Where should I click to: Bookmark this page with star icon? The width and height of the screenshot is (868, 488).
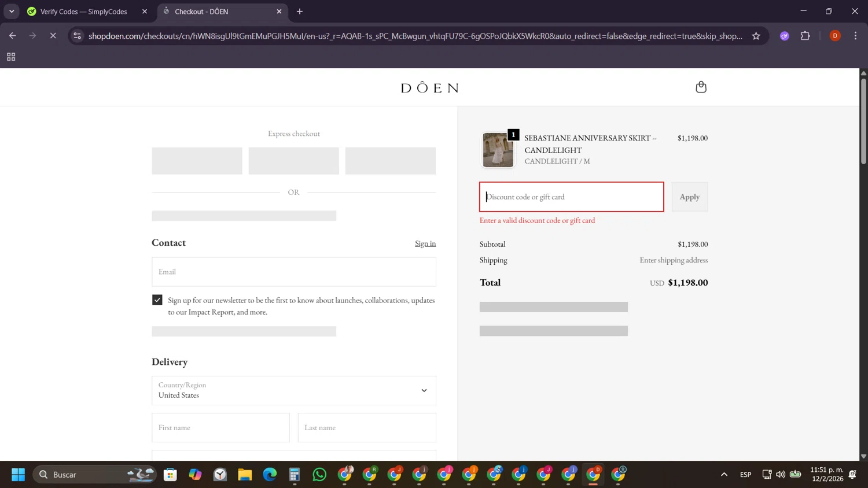click(x=756, y=36)
